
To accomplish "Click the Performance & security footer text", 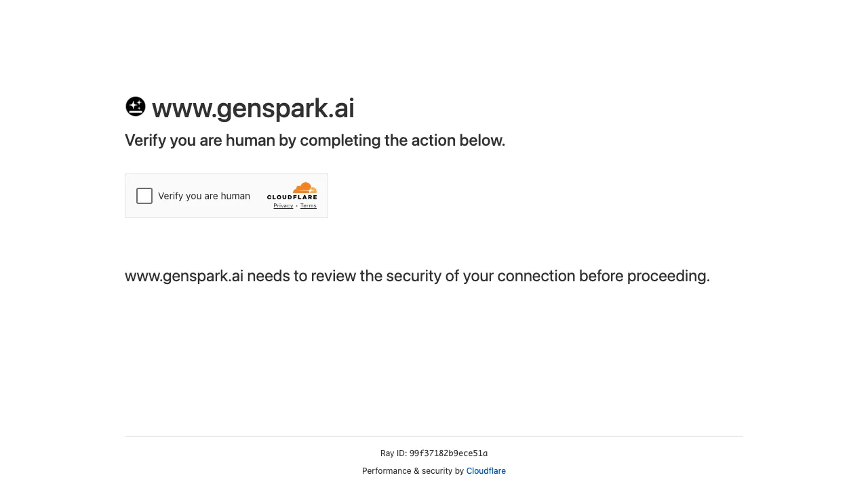I will [x=414, y=470].
